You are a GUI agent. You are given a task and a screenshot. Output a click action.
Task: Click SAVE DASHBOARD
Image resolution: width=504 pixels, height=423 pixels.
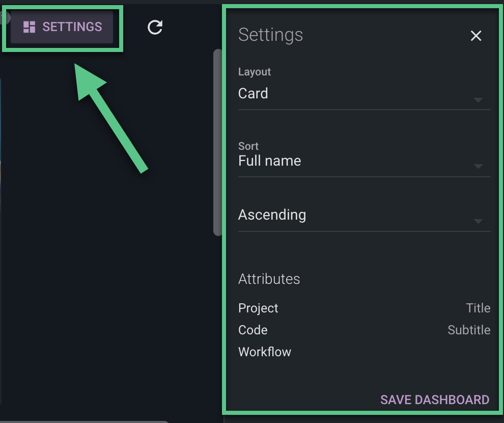coord(435,400)
